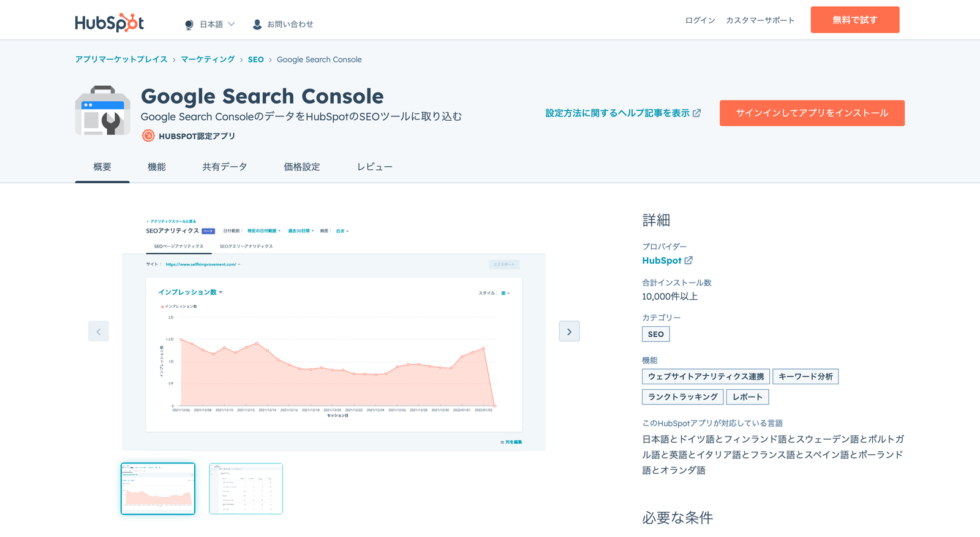980x537 pixels.
Task: Open 設定方法に関するヘルプ記事を表示 link
Action: [617, 113]
